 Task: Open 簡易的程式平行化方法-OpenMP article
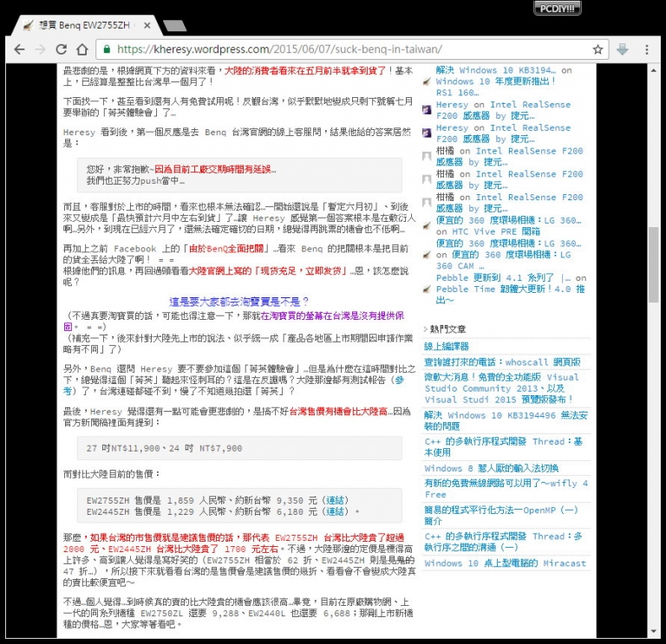click(x=500, y=516)
